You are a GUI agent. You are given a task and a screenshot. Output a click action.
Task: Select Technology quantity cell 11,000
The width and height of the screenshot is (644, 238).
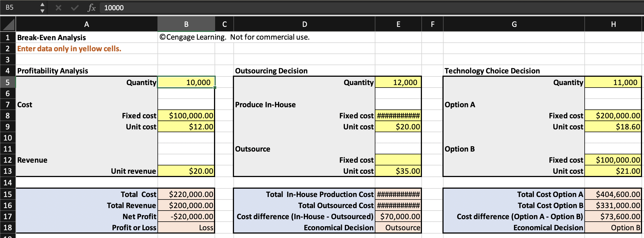click(613, 82)
